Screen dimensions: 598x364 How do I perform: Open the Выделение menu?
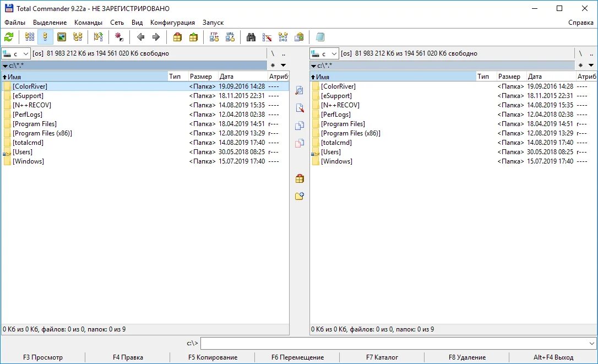tap(50, 23)
